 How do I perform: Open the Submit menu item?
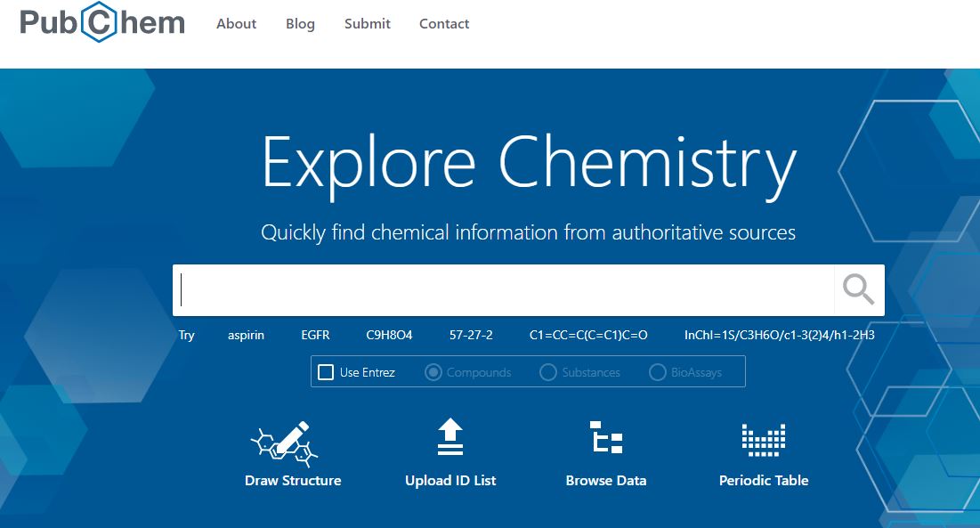(x=368, y=24)
